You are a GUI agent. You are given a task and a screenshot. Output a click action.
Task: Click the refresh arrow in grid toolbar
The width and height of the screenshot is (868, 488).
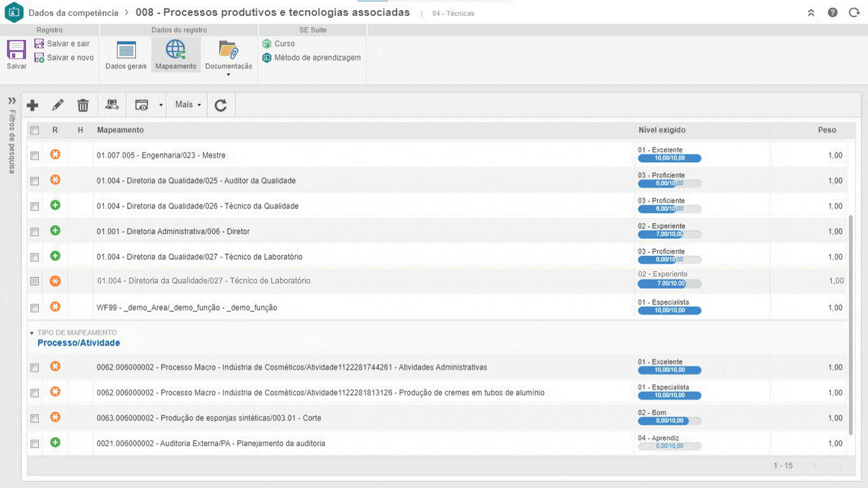click(x=220, y=105)
